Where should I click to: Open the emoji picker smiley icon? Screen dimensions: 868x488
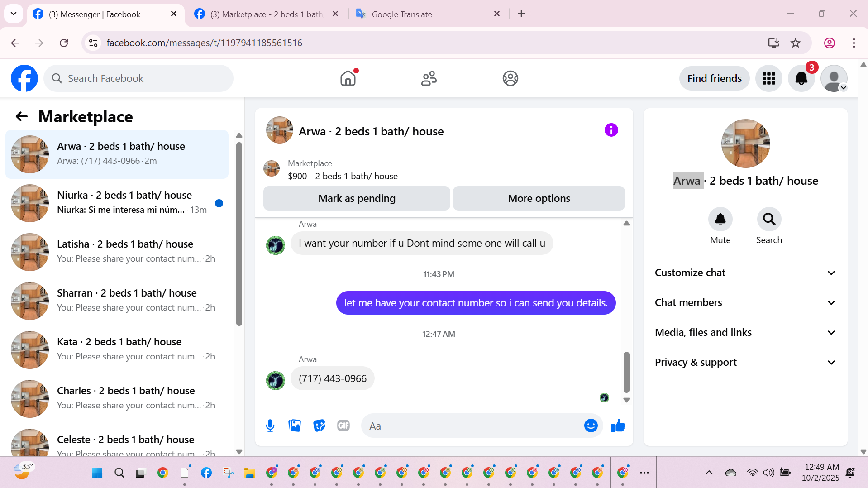click(591, 426)
